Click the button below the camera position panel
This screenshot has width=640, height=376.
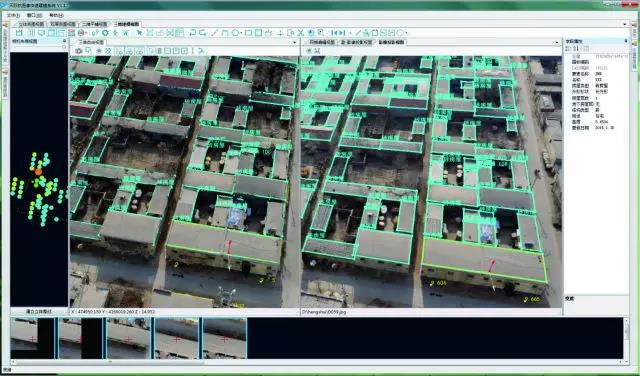click(39, 311)
